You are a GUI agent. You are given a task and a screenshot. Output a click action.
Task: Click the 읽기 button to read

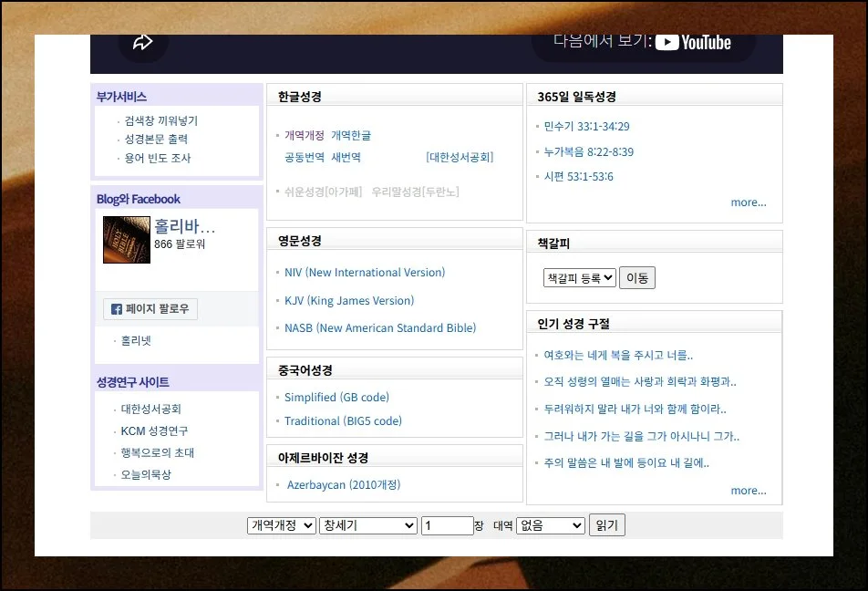click(x=606, y=524)
